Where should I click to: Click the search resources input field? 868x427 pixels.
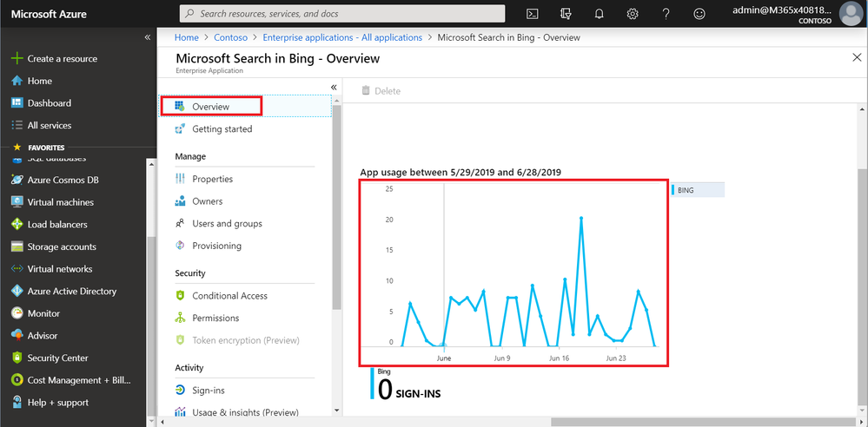(342, 13)
